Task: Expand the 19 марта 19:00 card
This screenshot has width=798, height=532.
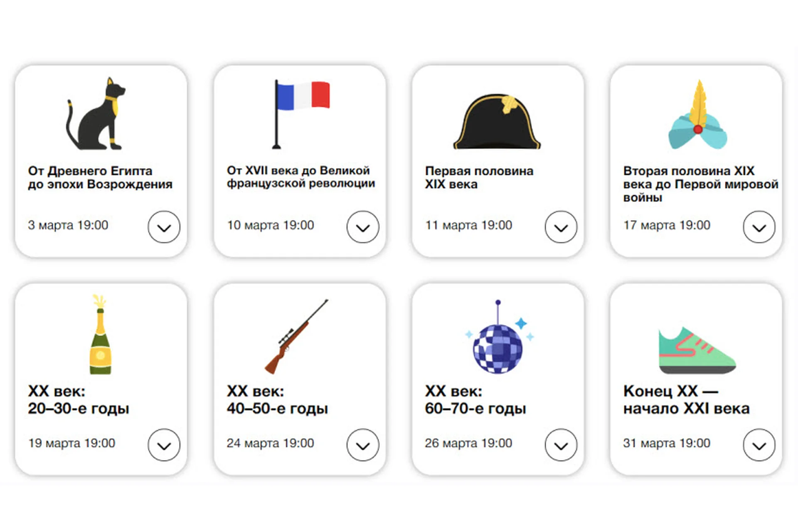Action: click(x=164, y=445)
